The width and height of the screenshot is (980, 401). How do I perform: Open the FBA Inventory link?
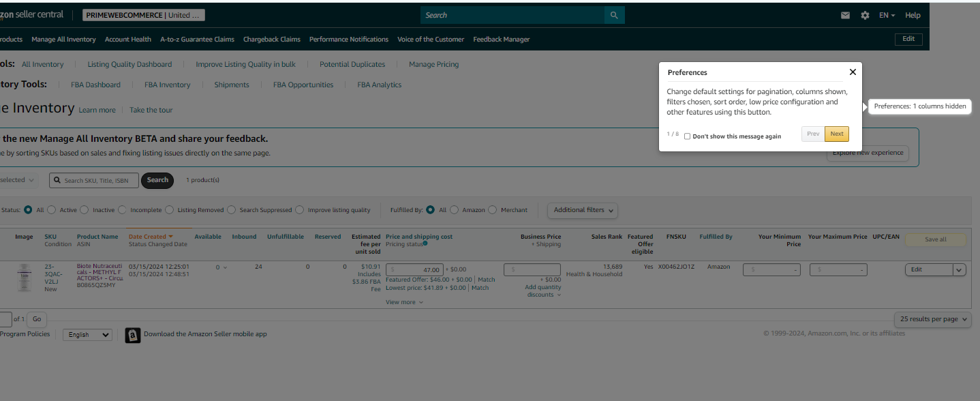168,85
